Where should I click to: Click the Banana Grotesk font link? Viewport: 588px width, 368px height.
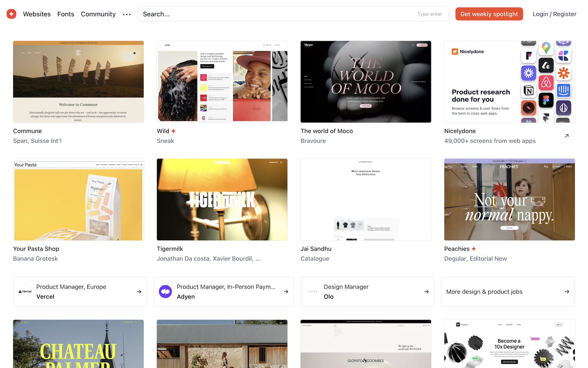35,258
